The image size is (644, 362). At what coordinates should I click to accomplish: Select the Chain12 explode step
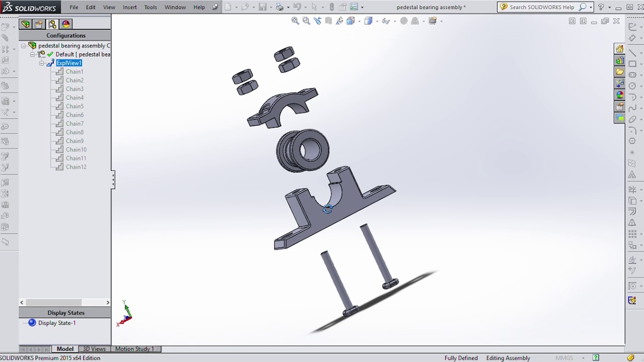point(76,167)
